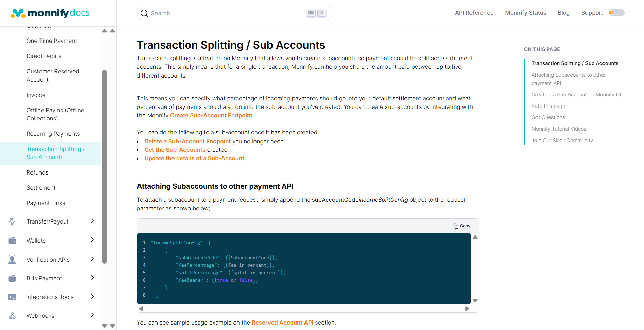Select Recurring Payments in sidebar

pyautogui.click(x=53, y=134)
